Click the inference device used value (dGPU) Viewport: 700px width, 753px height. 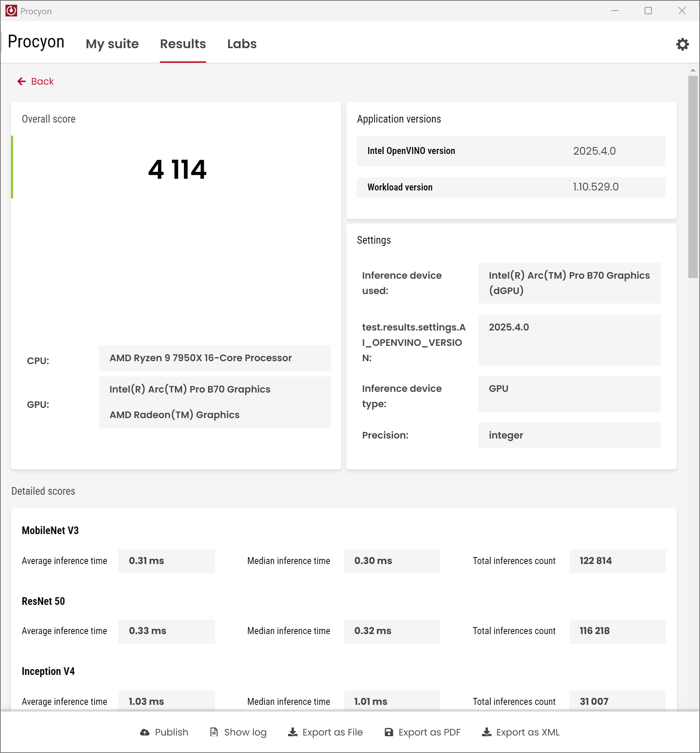pyautogui.click(x=569, y=283)
